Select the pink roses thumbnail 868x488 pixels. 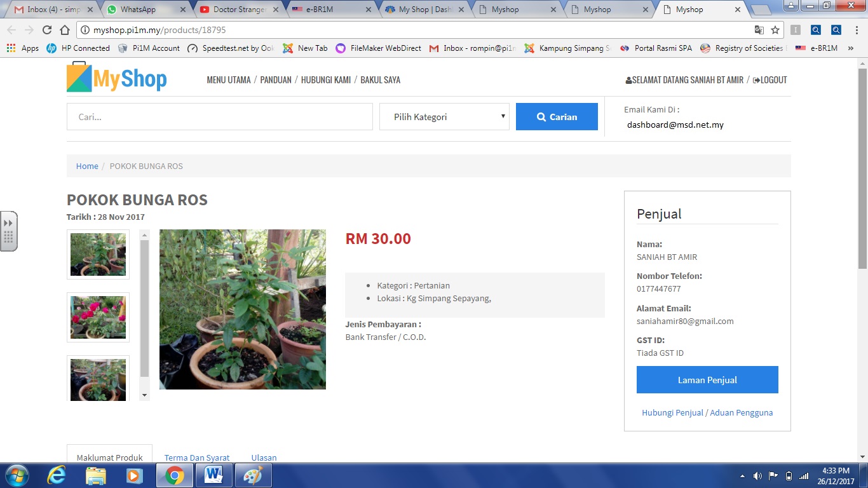point(98,317)
